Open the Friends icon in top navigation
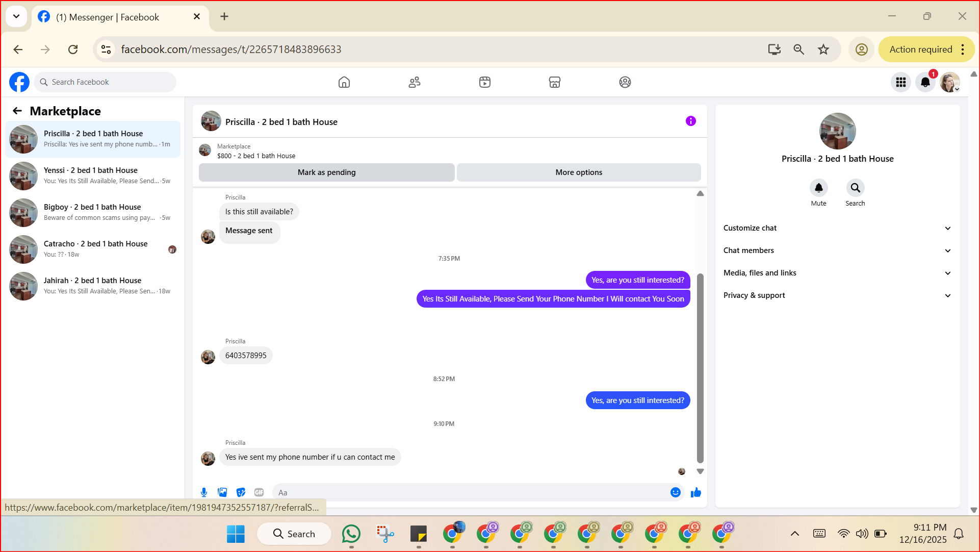The width and height of the screenshot is (980, 552). [x=415, y=82]
